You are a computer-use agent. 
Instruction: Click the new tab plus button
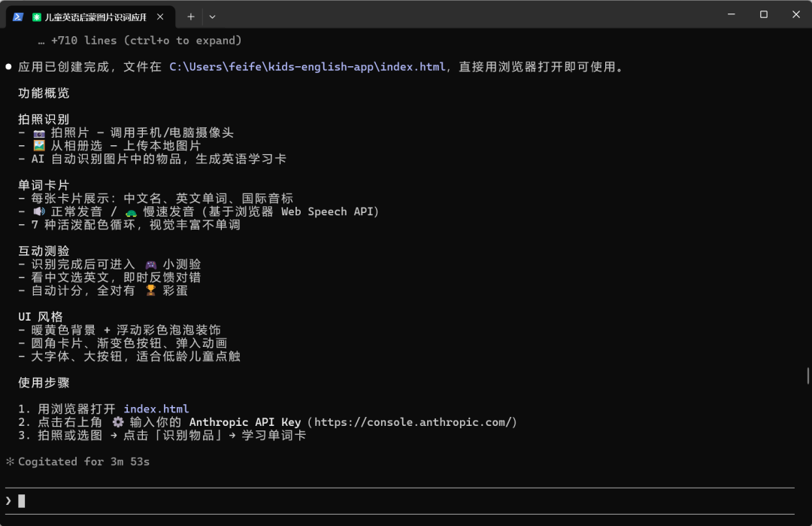coord(190,16)
